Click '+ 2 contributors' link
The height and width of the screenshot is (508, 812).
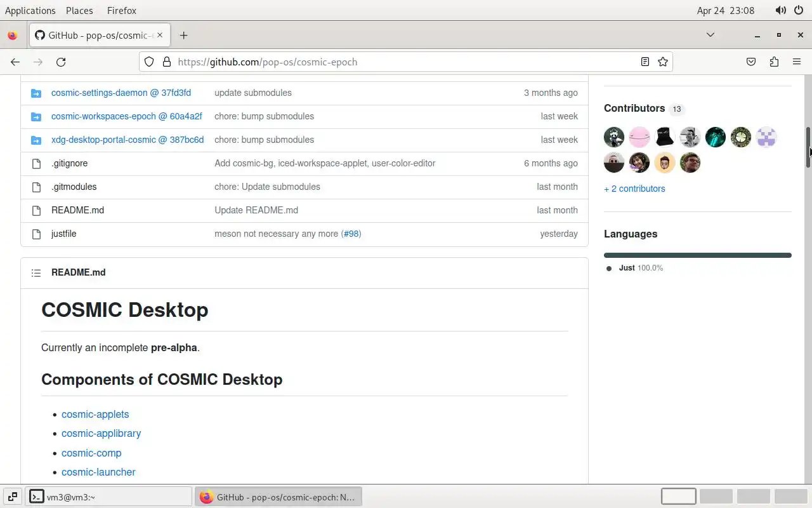[634, 189]
